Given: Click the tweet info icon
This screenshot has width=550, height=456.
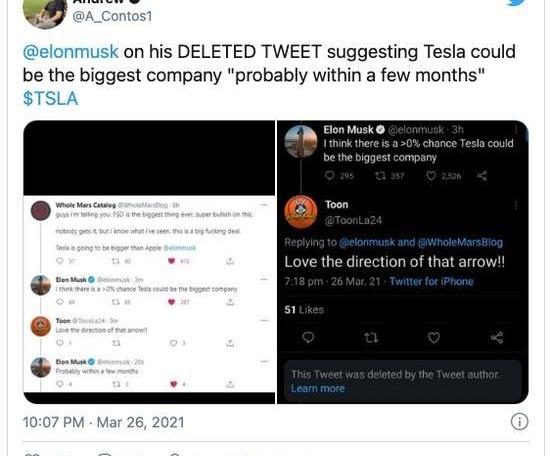Looking at the screenshot, I should click(519, 422).
